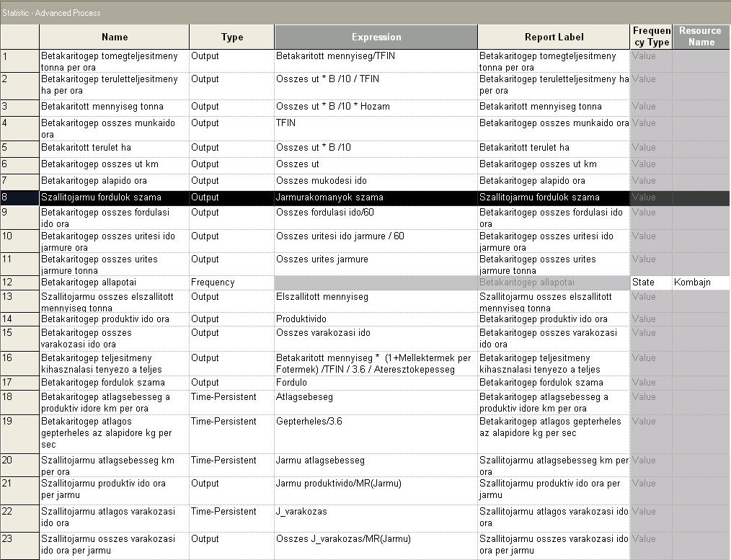Click expression 'Gepterheles/3.6'

(376, 434)
